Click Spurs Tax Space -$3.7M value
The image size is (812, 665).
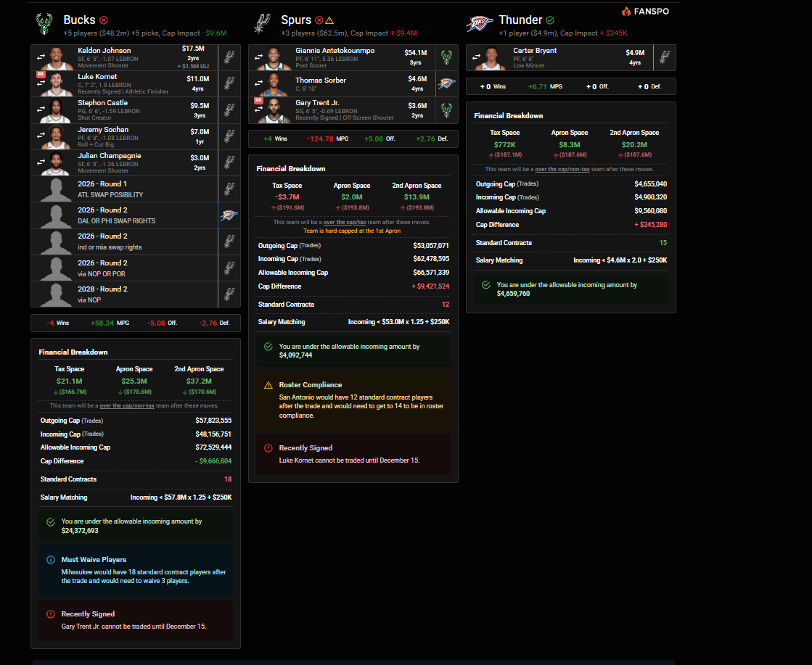click(x=287, y=197)
